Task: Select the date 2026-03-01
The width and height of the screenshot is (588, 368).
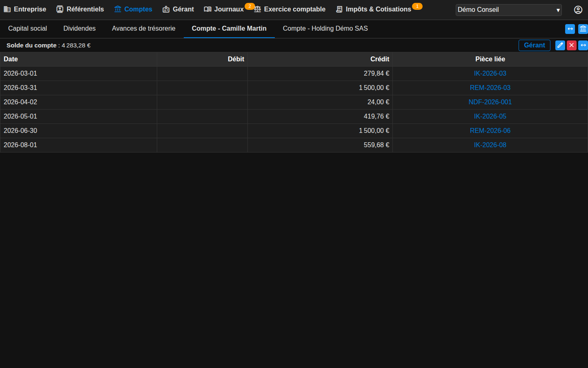Action: (20, 74)
